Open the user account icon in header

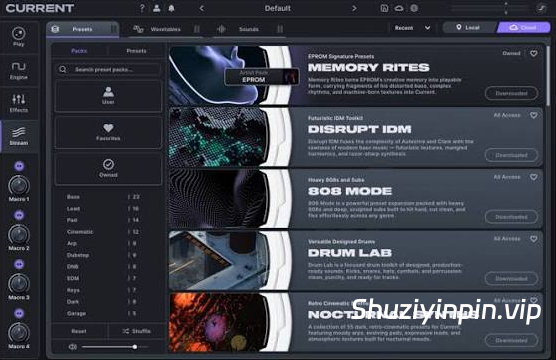pos(156,8)
